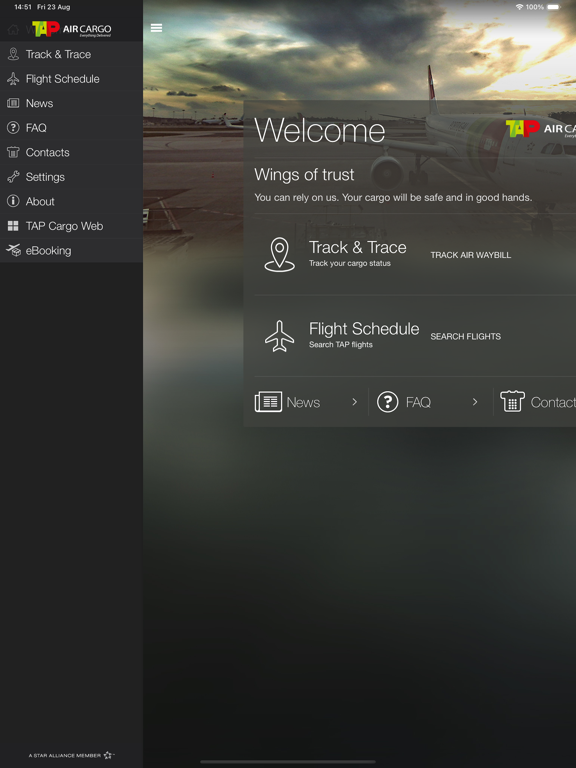
Task: Click the info icon beside About in sidebar
Action: [x=13, y=201]
